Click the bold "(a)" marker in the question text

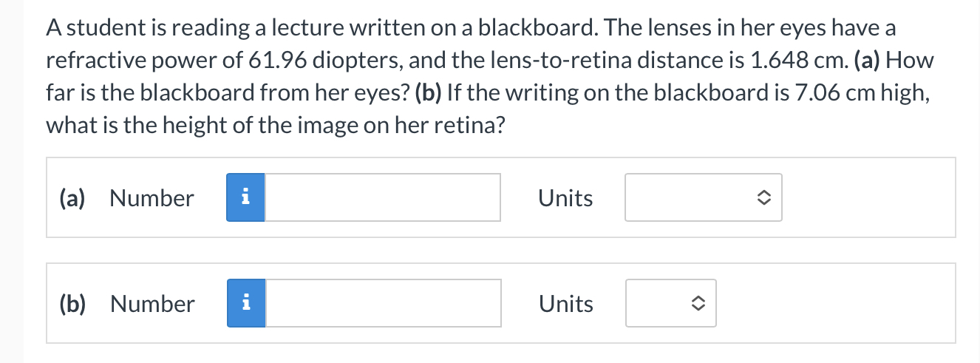[867, 61]
